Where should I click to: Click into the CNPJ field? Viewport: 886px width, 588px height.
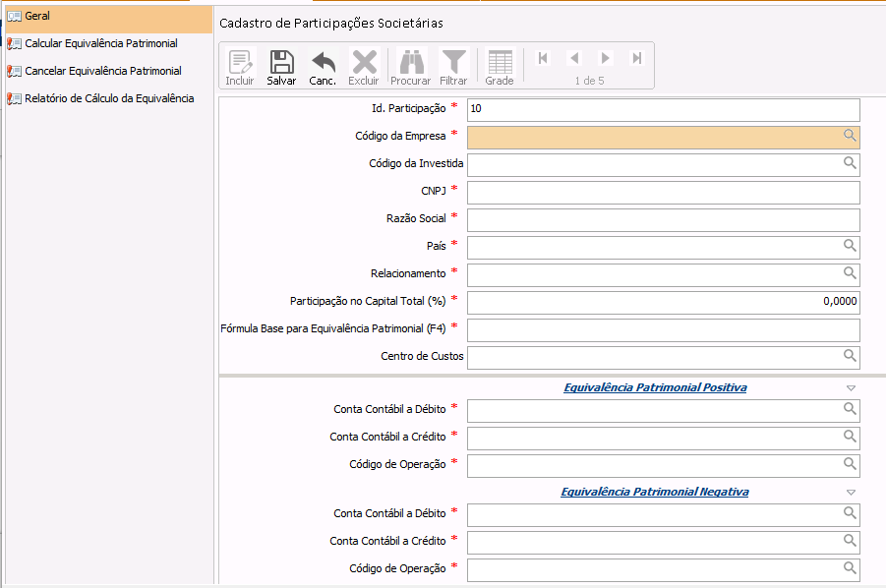pyautogui.click(x=664, y=193)
